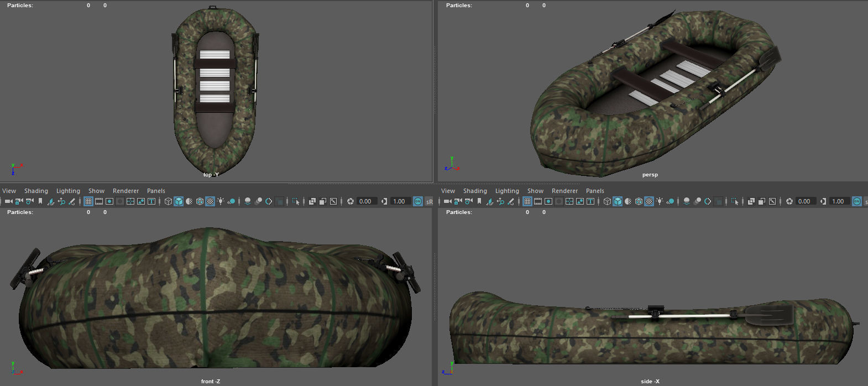Image resolution: width=868 pixels, height=386 pixels.
Task: Toggle Film Gate in front view toolbar
Action: tap(99, 201)
